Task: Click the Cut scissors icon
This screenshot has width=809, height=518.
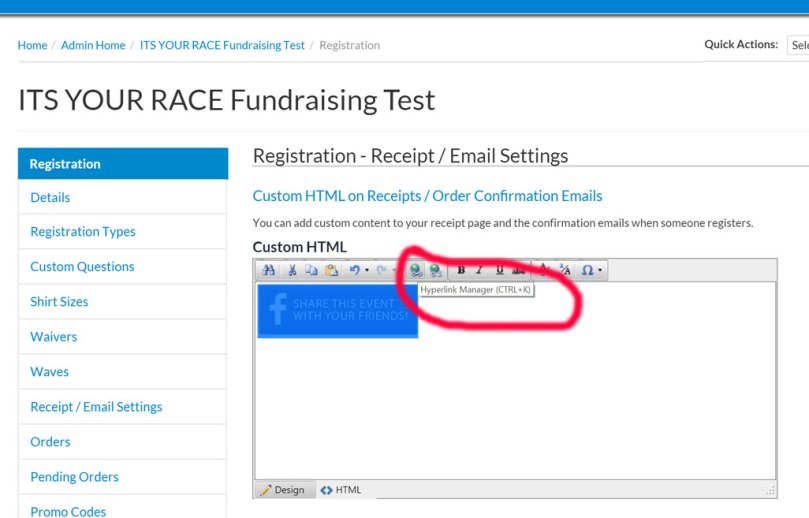Action: [x=292, y=270]
